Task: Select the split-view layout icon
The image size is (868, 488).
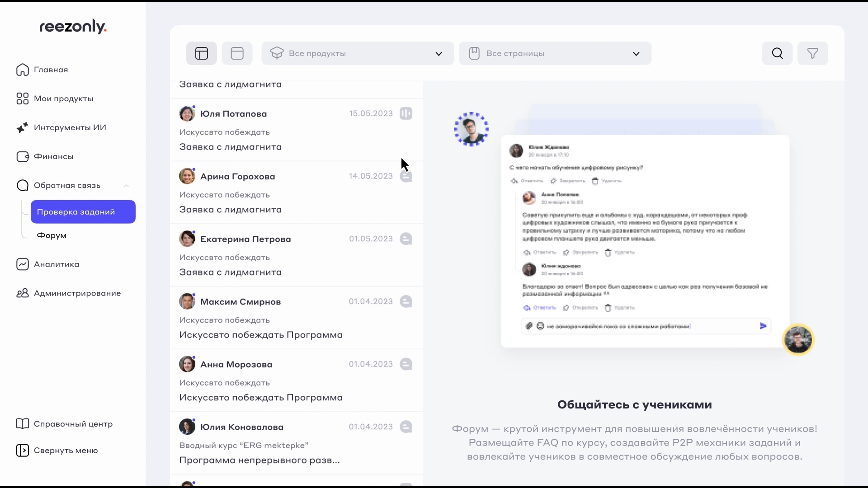Action: [x=201, y=53]
